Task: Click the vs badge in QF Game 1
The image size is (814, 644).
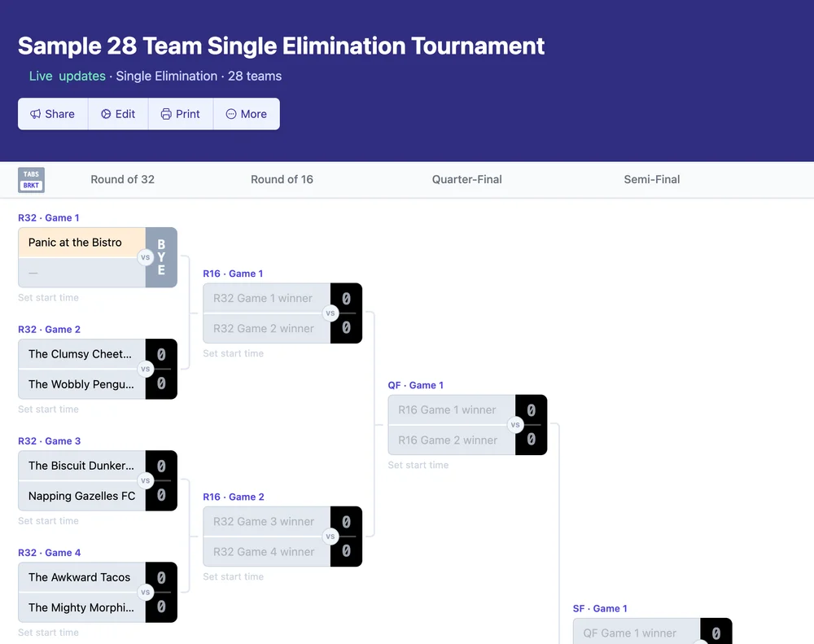Action: (515, 424)
